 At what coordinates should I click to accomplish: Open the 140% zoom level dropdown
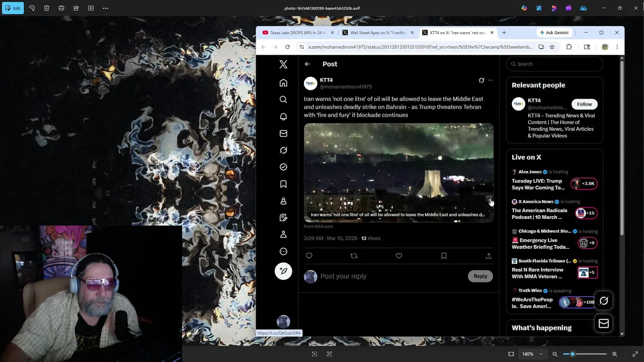click(532, 354)
